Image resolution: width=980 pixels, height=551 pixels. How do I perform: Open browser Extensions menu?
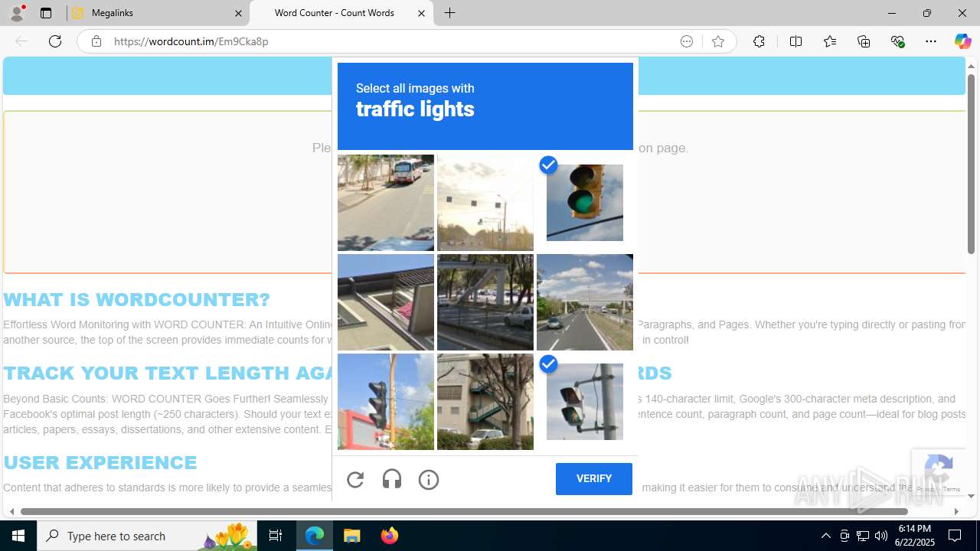click(759, 41)
